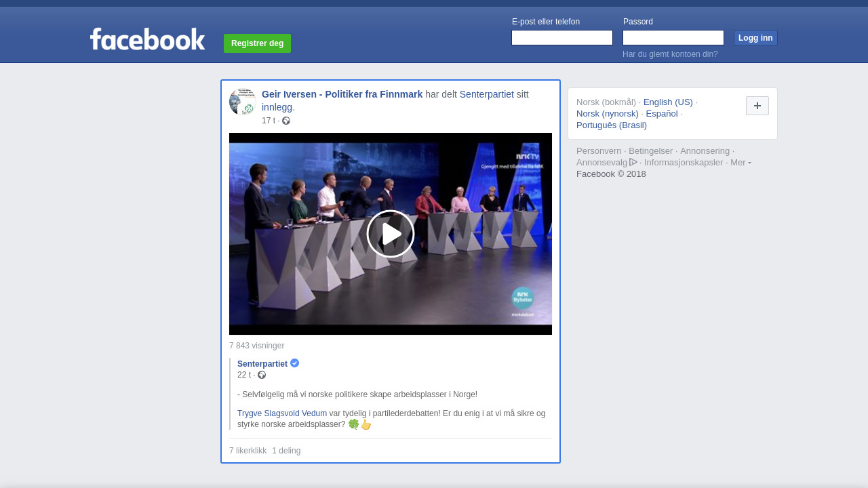Switch language to Español
868x488 pixels.
pos(662,114)
